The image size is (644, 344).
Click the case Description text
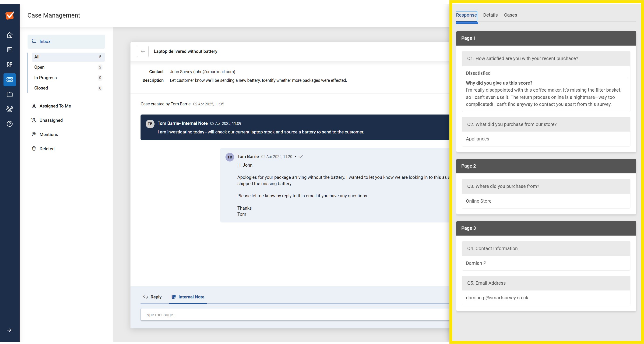point(258,80)
